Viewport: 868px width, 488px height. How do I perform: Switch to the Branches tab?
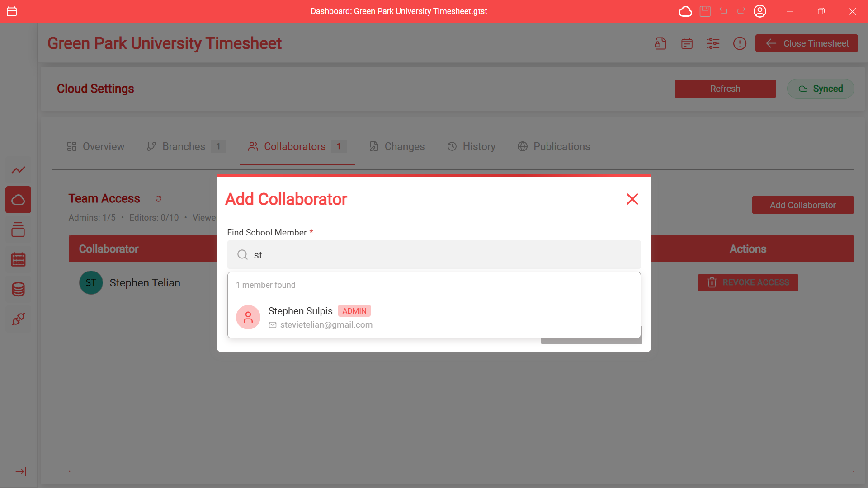pyautogui.click(x=183, y=146)
